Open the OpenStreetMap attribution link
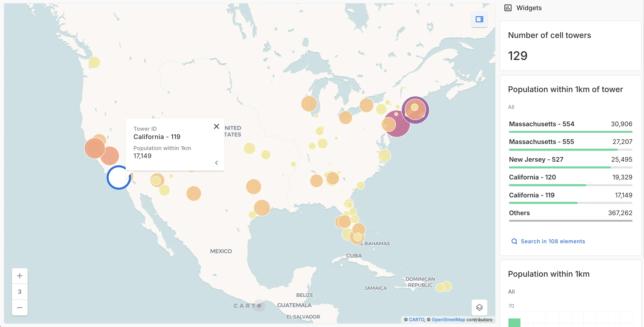The width and height of the screenshot is (644, 327). click(x=448, y=320)
